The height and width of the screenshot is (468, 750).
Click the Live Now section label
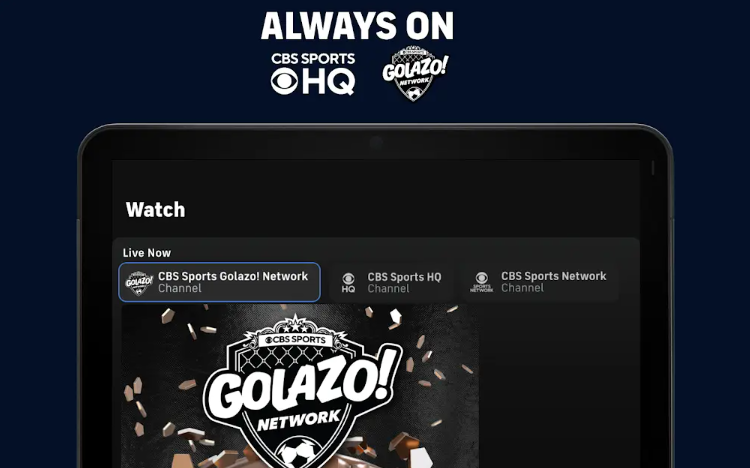click(146, 253)
